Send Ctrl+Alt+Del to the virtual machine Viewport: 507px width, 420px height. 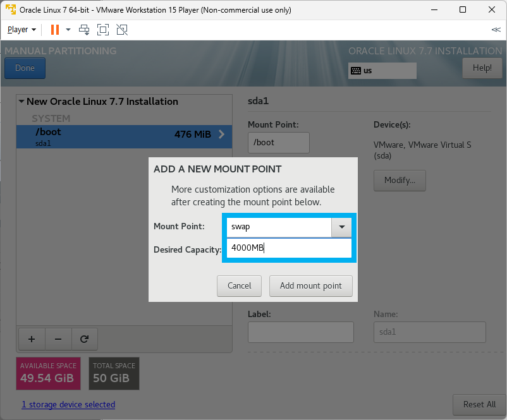click(84, 30)
